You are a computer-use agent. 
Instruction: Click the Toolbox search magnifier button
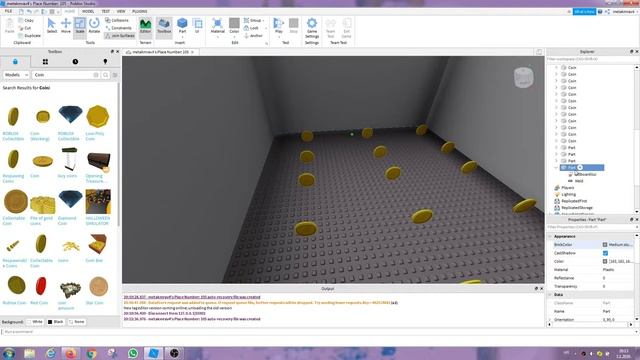coord(106,75)
